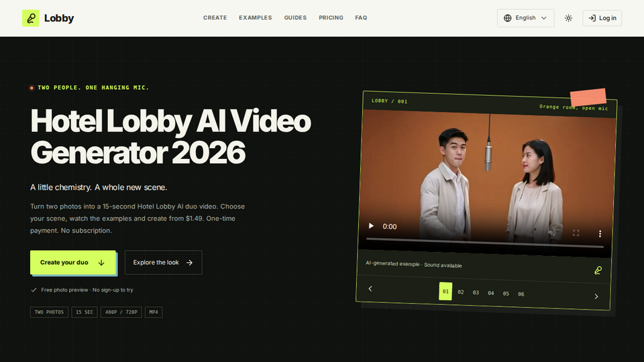
Task: Show the next example with right chevron
Action: (596, 296)
